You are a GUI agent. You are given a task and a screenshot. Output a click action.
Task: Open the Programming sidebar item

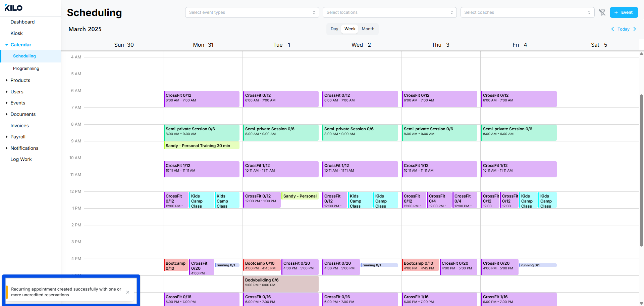[26, 69]
